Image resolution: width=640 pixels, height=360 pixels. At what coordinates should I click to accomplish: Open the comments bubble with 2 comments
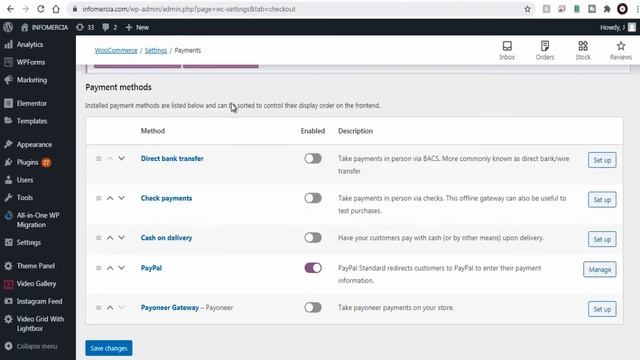pyautogui.click(x=109, y=27)
